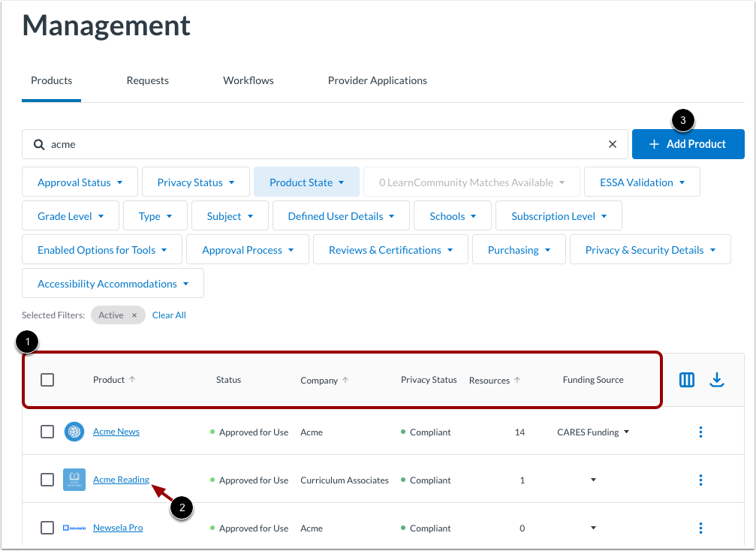Viewport: 756px width, 551px height.
Task: Open the kebab menu for Acme News
Action: point(700,432)
